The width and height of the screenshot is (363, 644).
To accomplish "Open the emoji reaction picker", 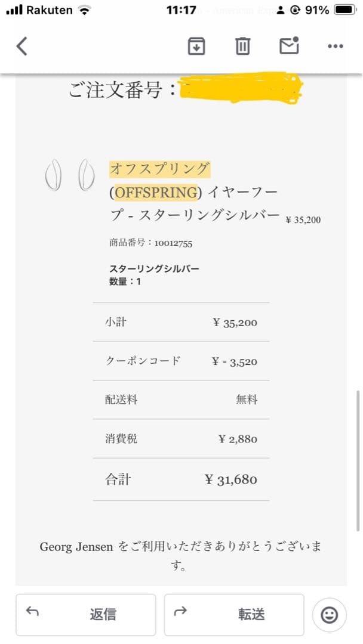I will click(x=329, y=615).
